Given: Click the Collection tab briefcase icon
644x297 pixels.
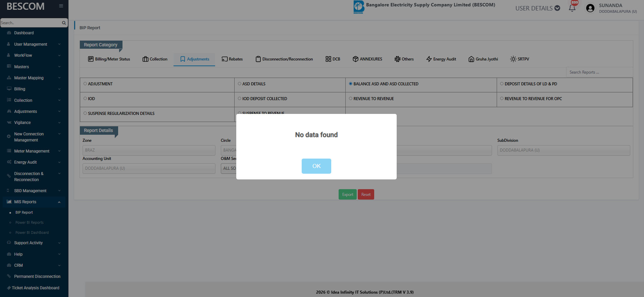Looking at the screenshot, I should coord(145,59).
